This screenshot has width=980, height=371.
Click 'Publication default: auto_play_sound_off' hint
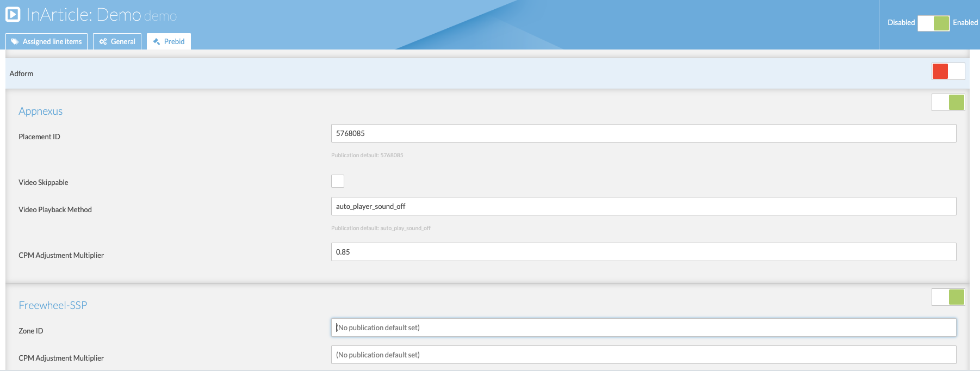[381, 228]
